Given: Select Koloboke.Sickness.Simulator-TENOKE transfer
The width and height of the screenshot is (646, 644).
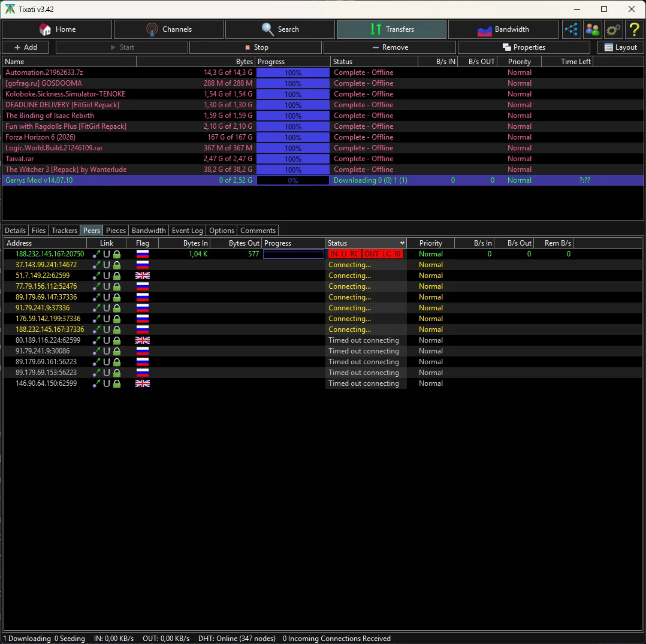Looking at the screenshot, I should 323,94.
